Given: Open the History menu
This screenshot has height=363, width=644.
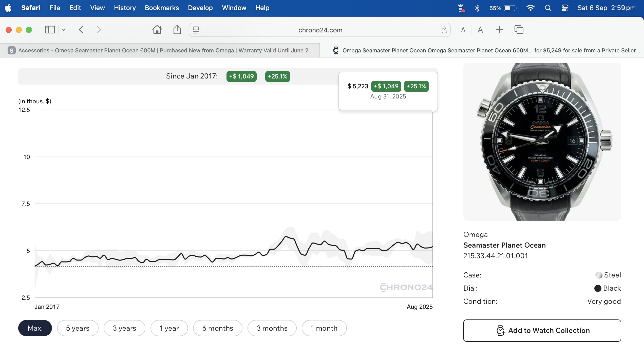Looking at the screenshot, I should point(125,8).
